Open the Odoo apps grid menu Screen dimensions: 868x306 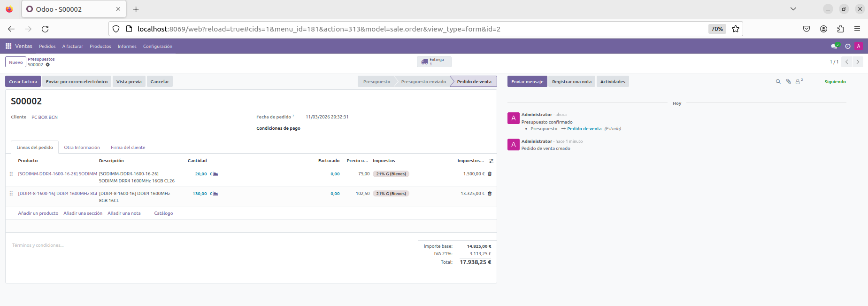click(x=8, y=46)
